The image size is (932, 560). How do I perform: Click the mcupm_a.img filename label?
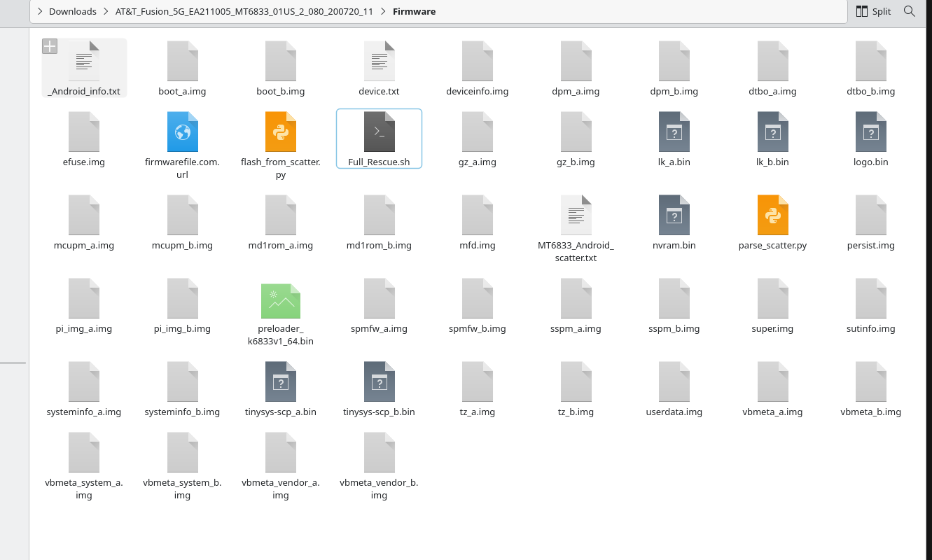point(84,245)
